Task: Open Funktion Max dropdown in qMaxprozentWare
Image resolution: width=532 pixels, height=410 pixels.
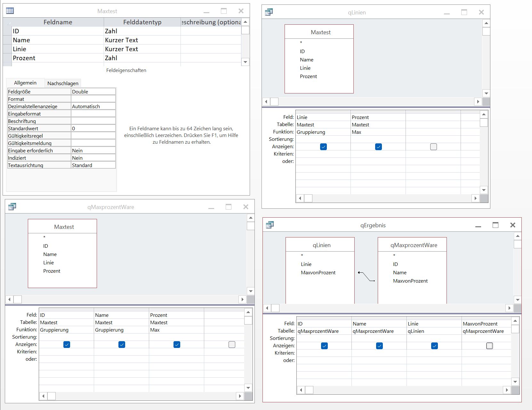Action: [x=176, y=330]
